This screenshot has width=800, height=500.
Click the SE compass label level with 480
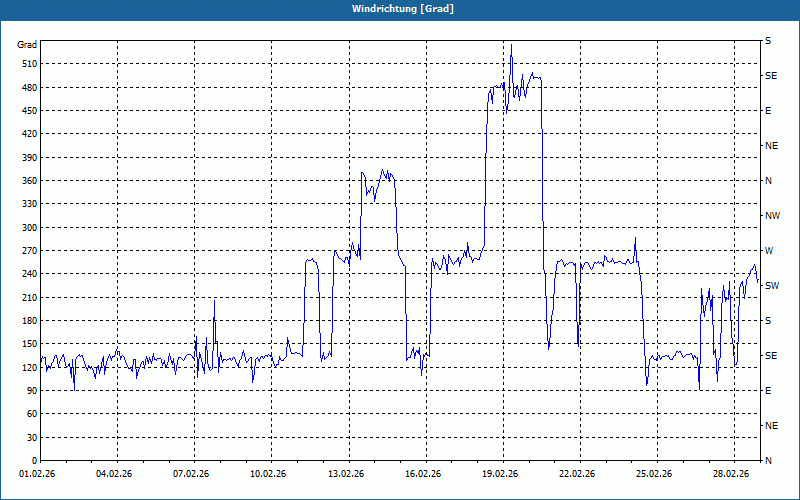coord(771,76)
